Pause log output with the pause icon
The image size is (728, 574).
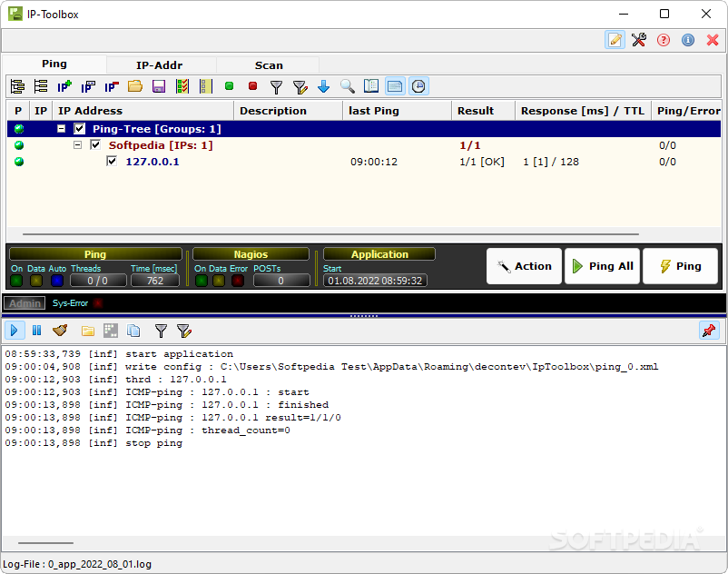[36, 331]
